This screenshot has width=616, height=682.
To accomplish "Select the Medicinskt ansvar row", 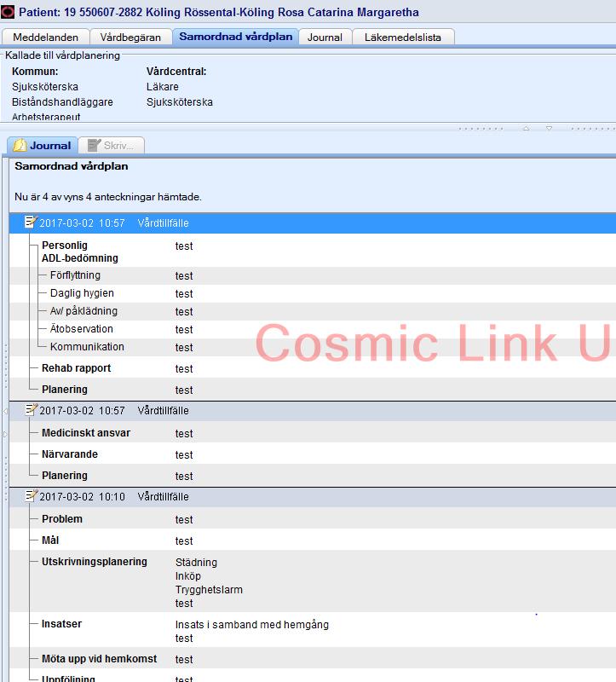I will click(x=313, y=433).
